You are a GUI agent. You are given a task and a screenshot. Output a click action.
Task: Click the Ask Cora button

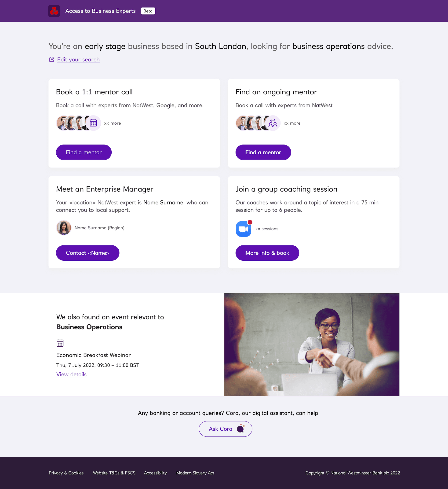click(x=226, y=429)
